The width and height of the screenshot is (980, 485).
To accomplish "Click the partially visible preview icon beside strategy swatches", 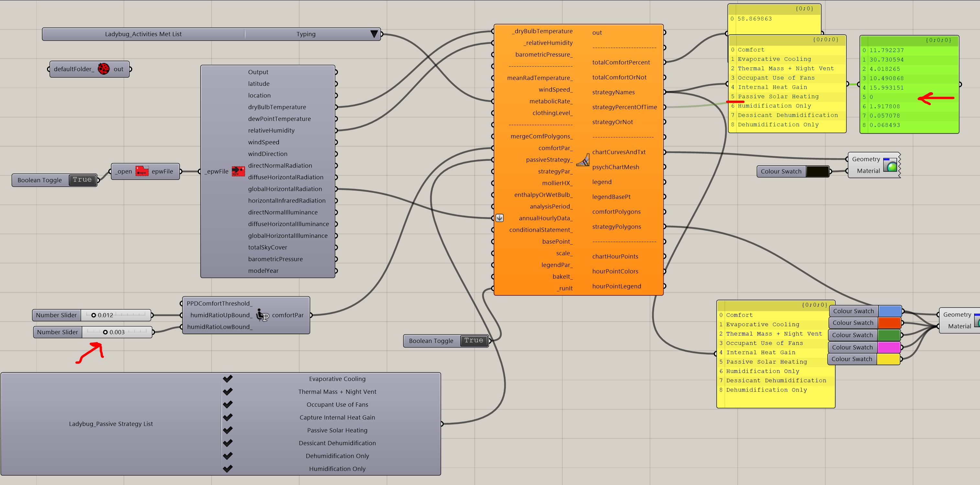I will click(x=977, y=320).
